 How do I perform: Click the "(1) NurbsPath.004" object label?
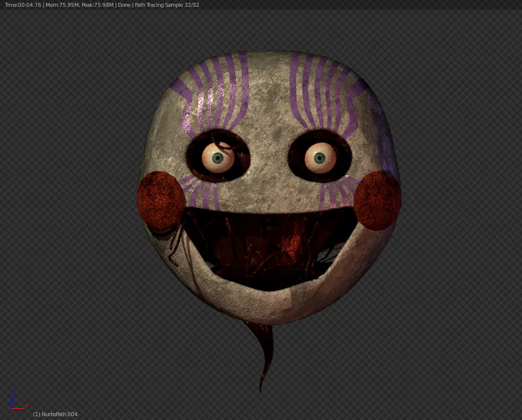click(x=55, y=414)
